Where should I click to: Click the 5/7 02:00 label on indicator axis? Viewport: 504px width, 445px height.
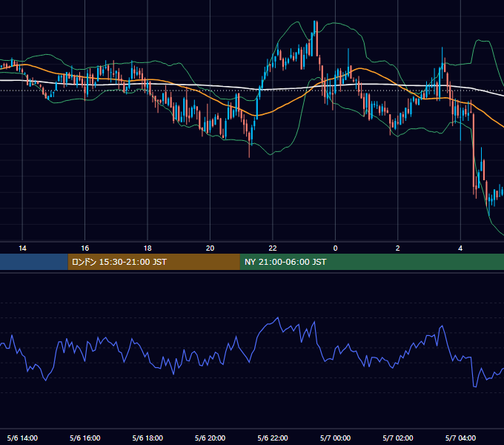(x=398, y=438)
